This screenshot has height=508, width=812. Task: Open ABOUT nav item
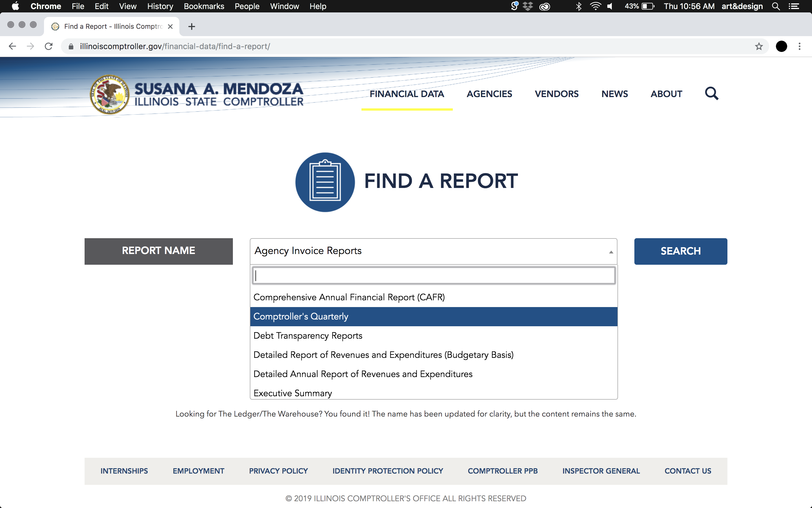click(x=666, y=94)
